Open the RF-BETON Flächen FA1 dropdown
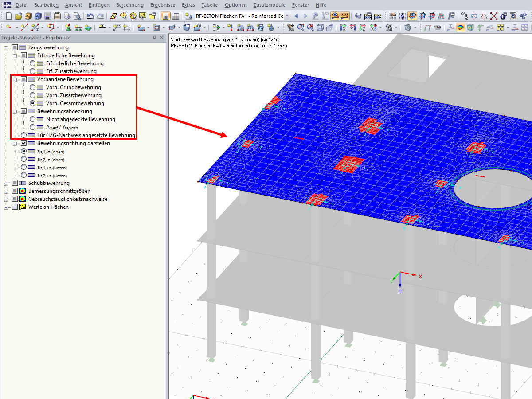This screenshot has height=399, width=532. (287, 16)
